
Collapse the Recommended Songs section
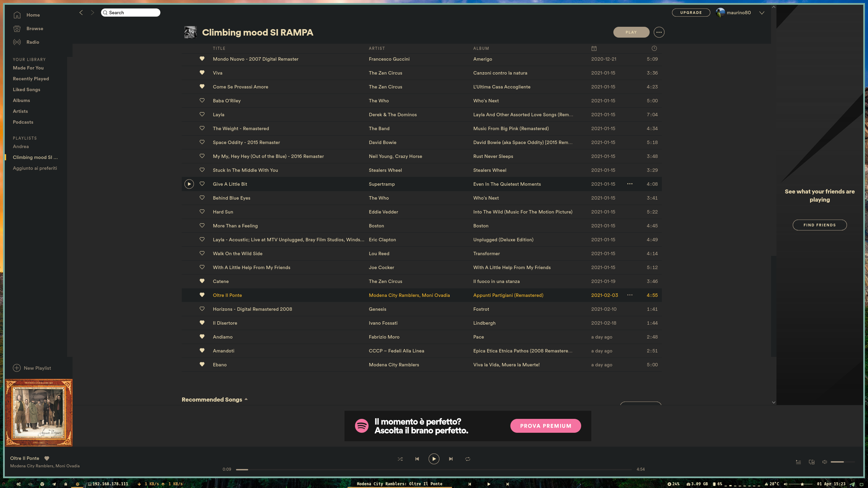246,399
